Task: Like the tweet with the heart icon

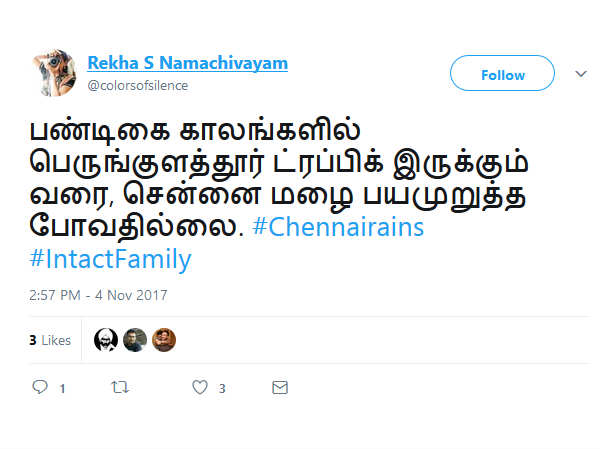Action: pyautogui.click(x=199, y=387)
